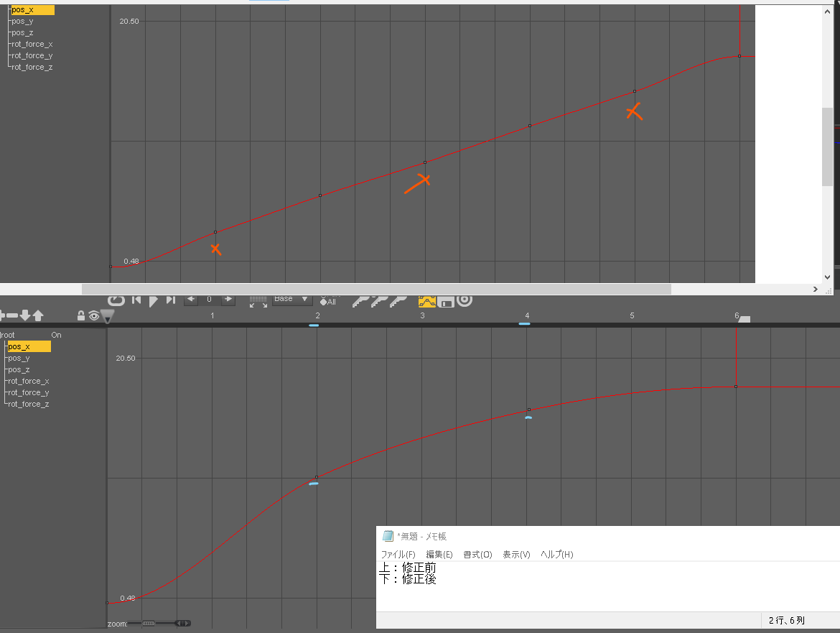Select pos_y in the lower channel list
Screen dimensions: 840x633
pyautogui.click(x=19, y=358)
